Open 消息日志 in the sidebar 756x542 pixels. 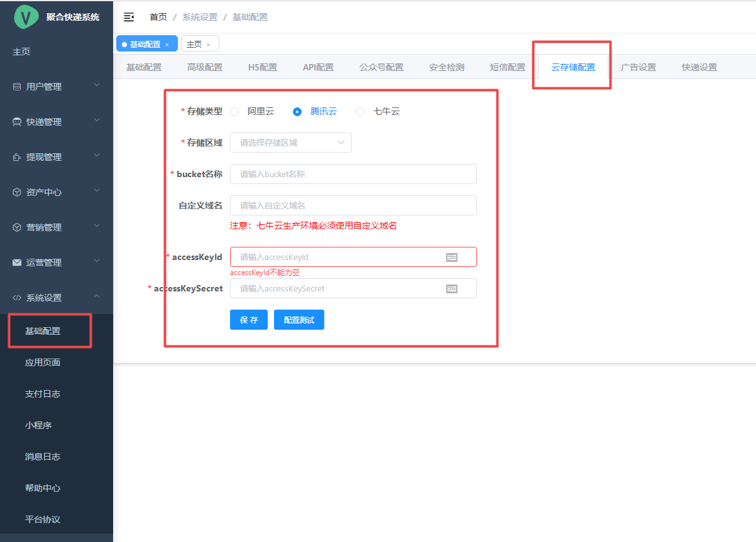[x=57, y=457]
